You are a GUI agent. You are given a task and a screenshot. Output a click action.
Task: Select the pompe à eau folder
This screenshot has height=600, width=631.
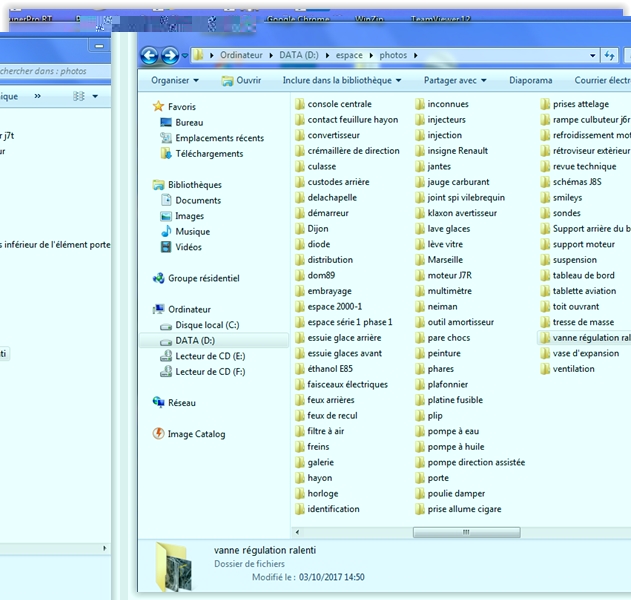coord(452,431)
